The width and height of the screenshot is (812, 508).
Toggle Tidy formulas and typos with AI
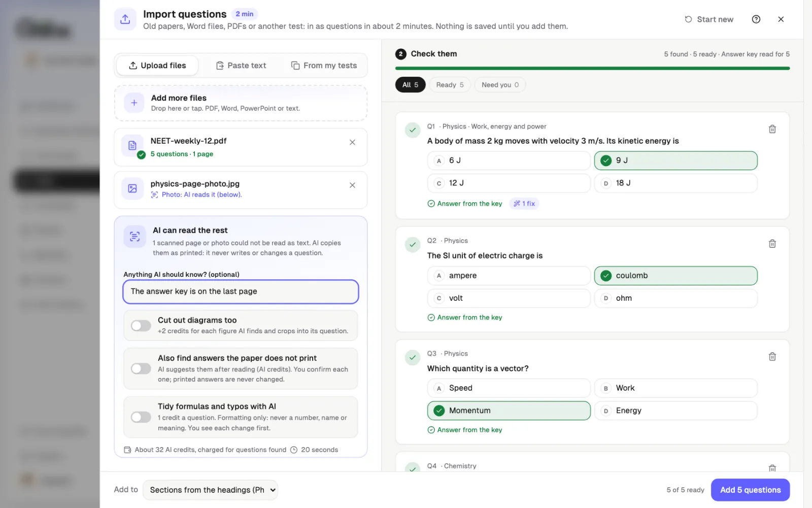pyautogui.click(x=141, y=417)
